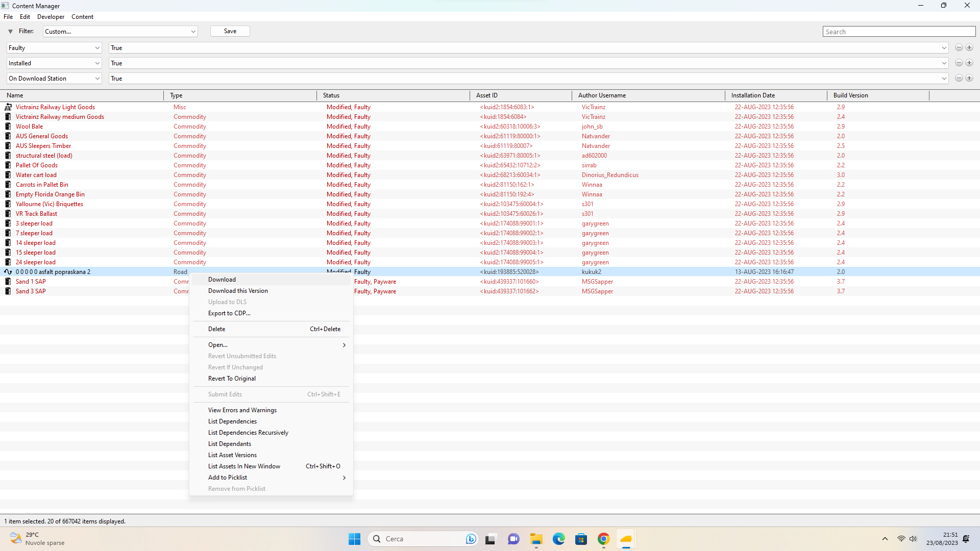
Task: Open Windows Start menu
Action: (354, 539)
